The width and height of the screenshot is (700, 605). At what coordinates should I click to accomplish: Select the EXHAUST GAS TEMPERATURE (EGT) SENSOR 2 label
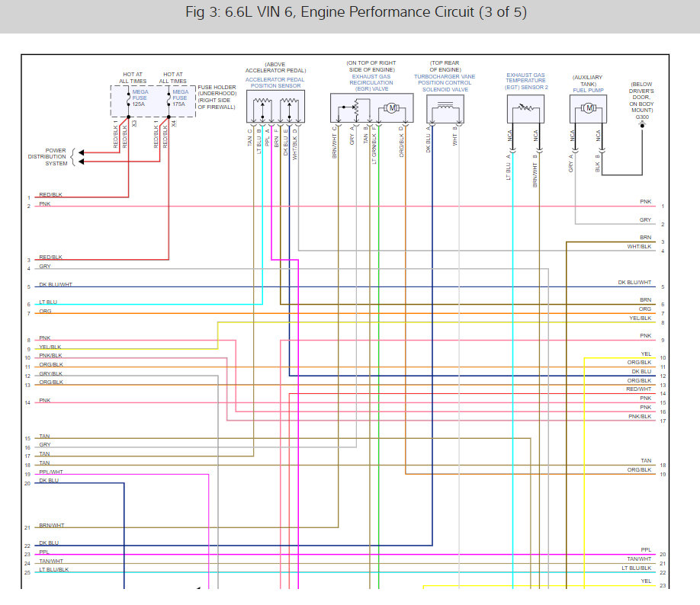[x=526, y=82]
